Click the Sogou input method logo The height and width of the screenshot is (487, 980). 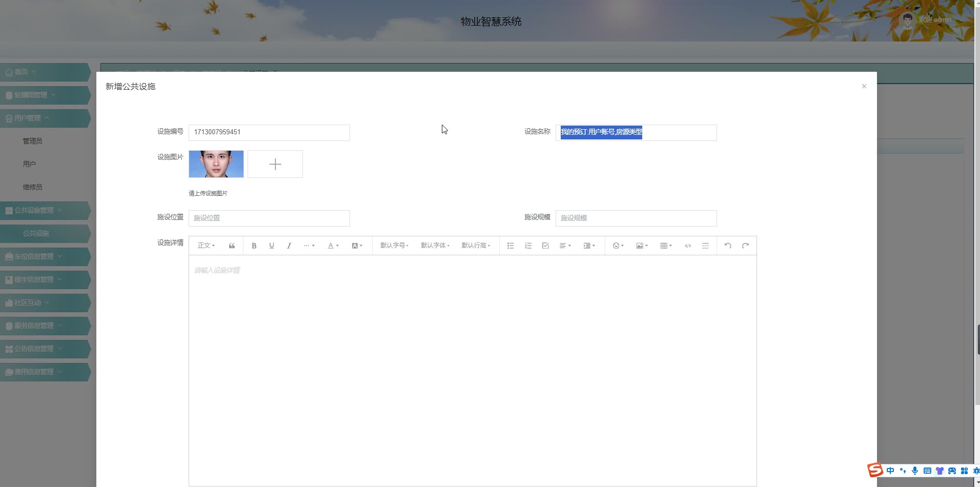875,470
